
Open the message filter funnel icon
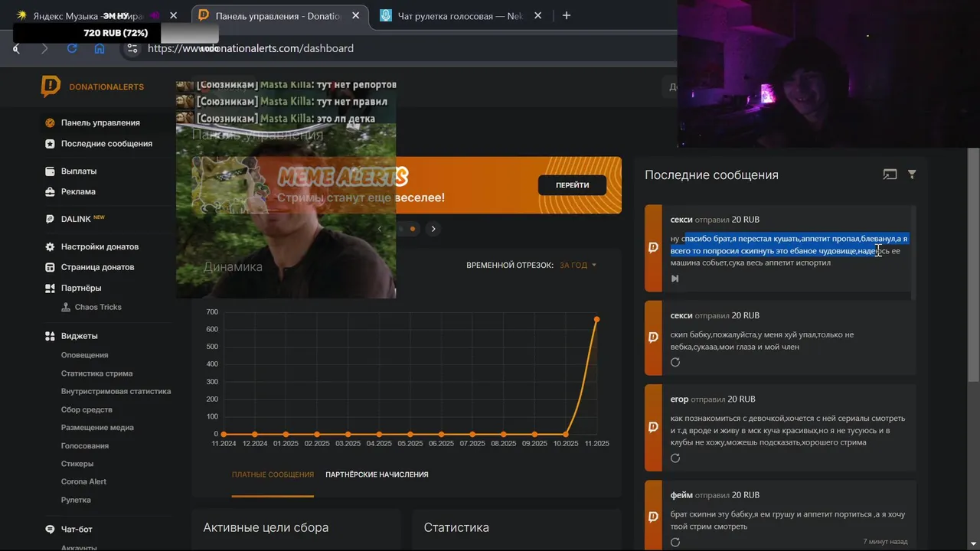[x=912, y=174]
